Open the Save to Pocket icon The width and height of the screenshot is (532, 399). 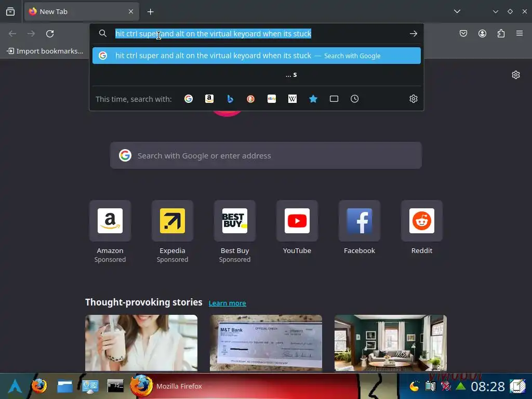463,33
